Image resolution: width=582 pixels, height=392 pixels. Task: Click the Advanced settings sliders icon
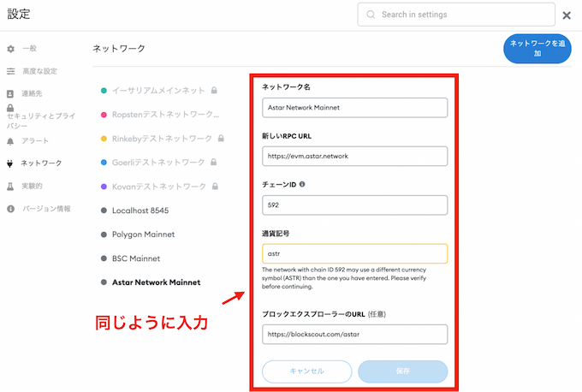tap(11, 71)
